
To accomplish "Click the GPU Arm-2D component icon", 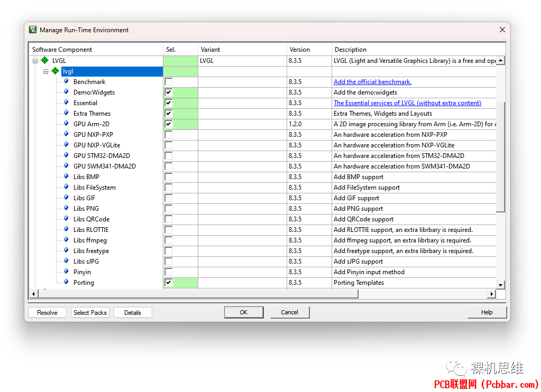I will click(x=66, y=124).
